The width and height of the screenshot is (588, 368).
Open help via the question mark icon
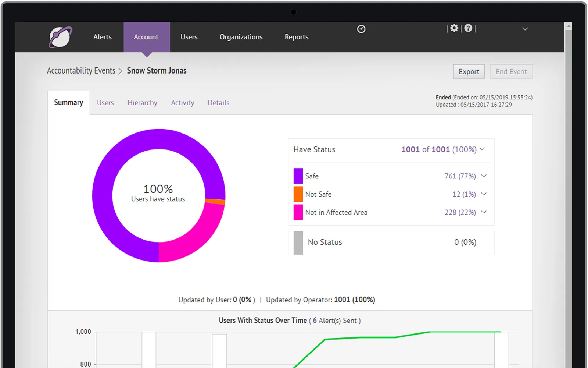click(468, 28)
